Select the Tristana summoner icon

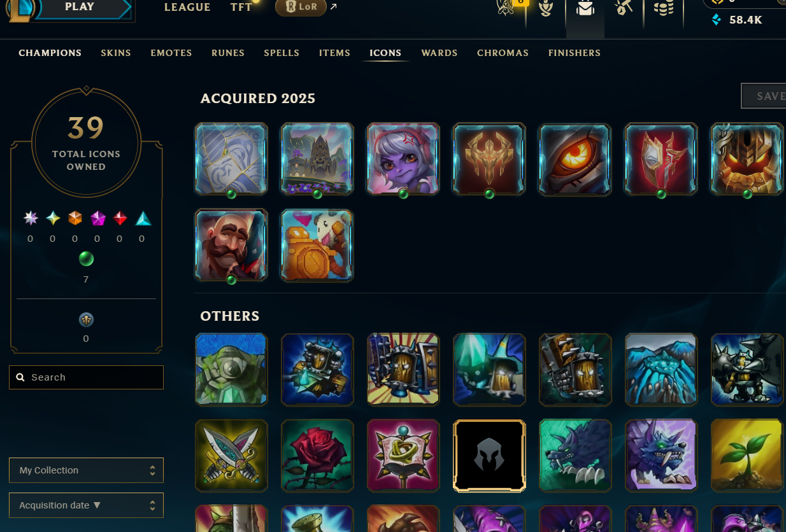[403, 159]
